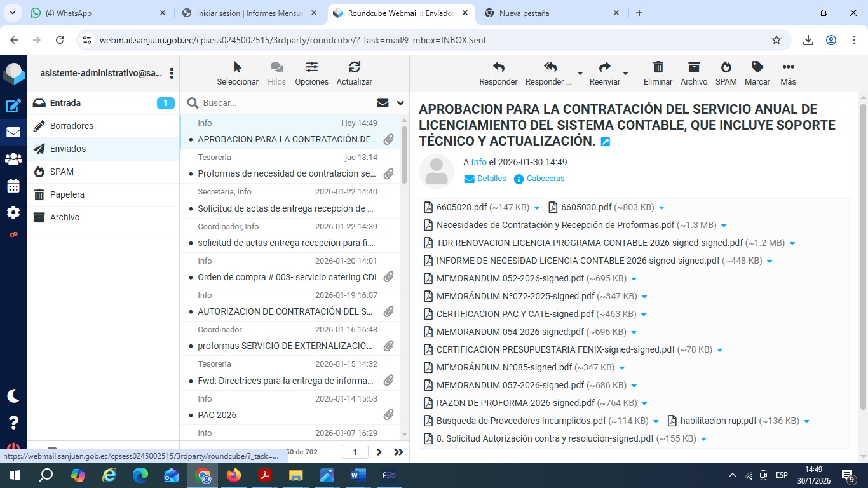Screen dimensions: 868x488
Task: Open the compose new message icon
Action: click(13, 106)
